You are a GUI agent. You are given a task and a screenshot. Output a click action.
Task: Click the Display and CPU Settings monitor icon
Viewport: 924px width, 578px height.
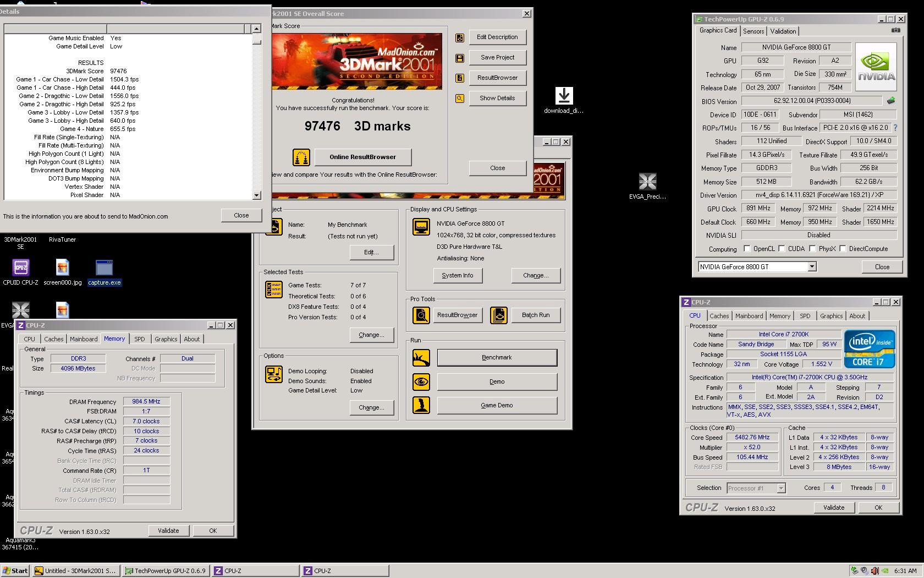coord(421,227)
